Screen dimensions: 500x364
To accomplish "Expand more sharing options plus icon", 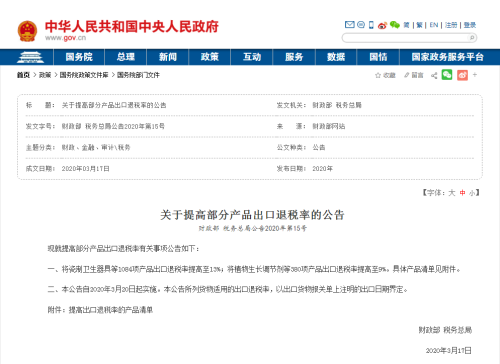I will 475,75.
